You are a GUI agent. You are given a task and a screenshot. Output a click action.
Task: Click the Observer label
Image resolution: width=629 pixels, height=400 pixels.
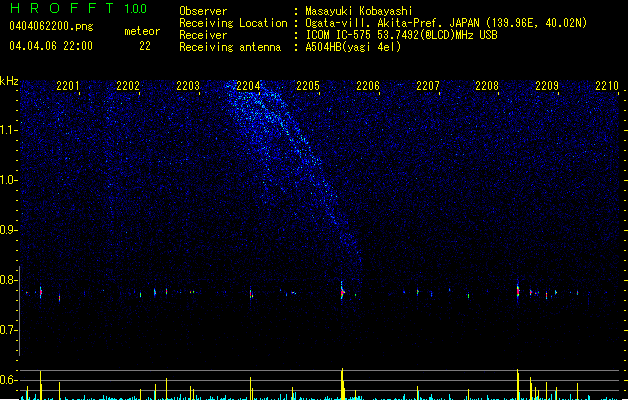[203, 11]
